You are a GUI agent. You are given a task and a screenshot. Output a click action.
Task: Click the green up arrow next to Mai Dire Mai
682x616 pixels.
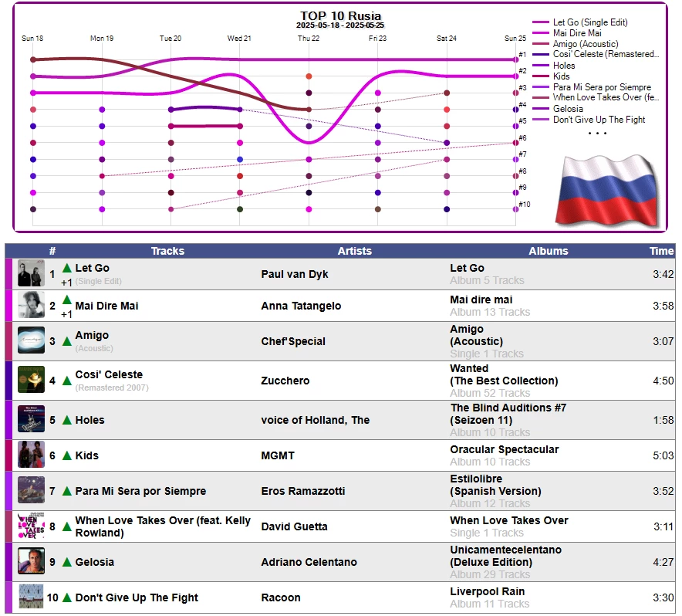tap(67, 300)
